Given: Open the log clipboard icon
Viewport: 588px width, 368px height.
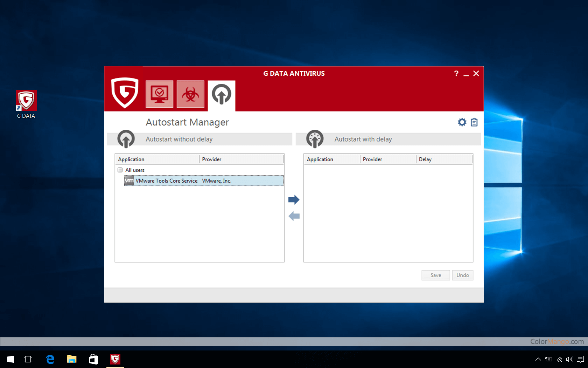Looking at the screenshot, I should pos(474,122).
